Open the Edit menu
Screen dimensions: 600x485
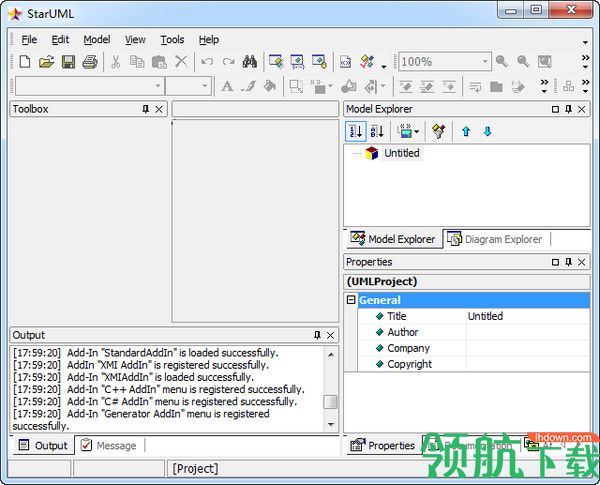(60, 40)
